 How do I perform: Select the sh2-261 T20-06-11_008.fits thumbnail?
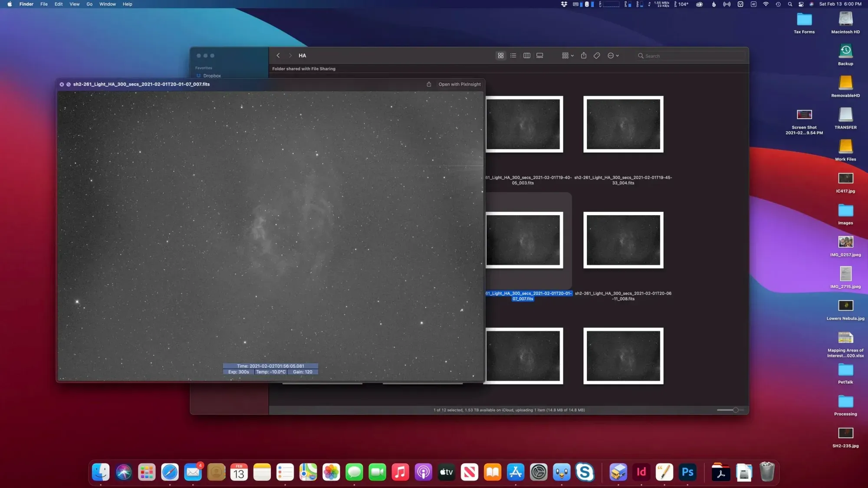coord(623,240)
